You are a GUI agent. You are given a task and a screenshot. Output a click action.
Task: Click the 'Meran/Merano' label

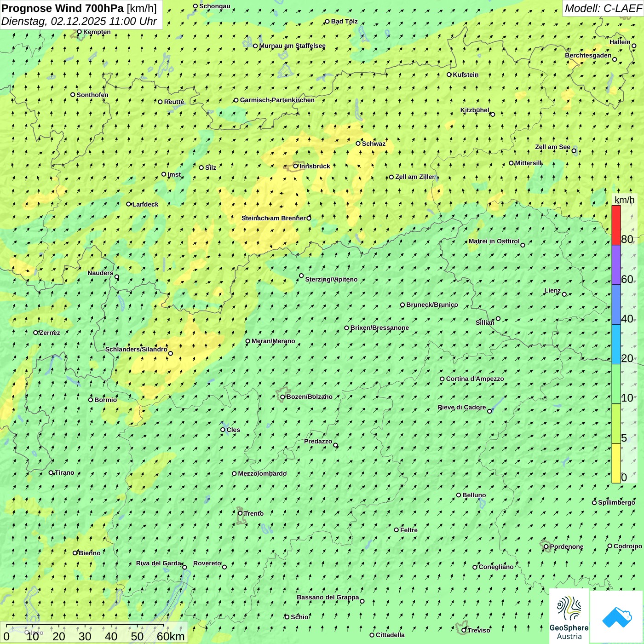[x=273, y=341]
